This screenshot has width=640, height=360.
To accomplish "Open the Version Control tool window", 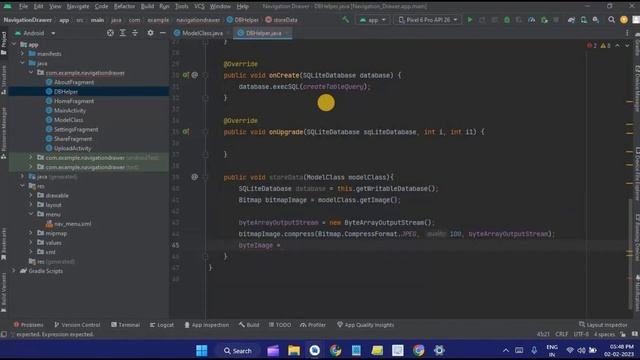I will [x=77, y=325].
